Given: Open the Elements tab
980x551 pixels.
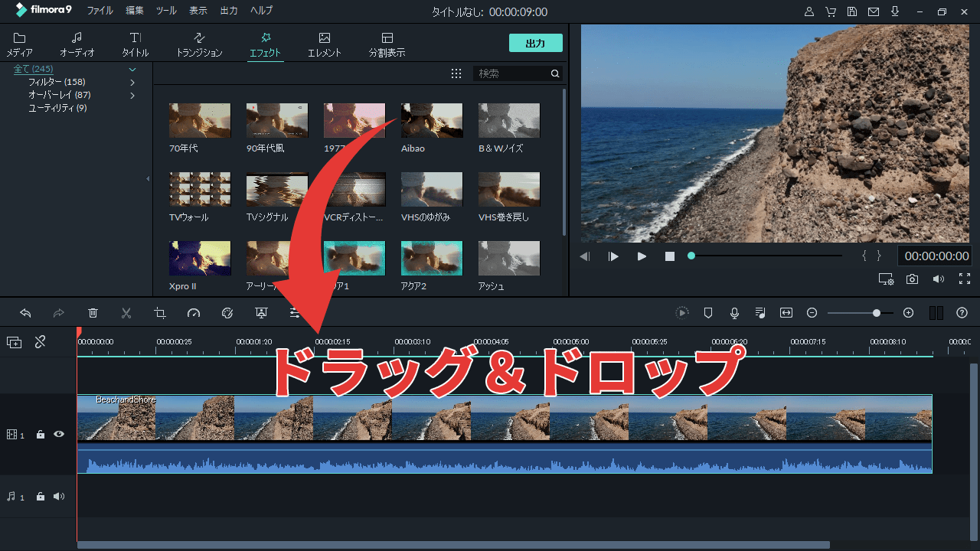Looking at the screenshot, I should 325,45.
